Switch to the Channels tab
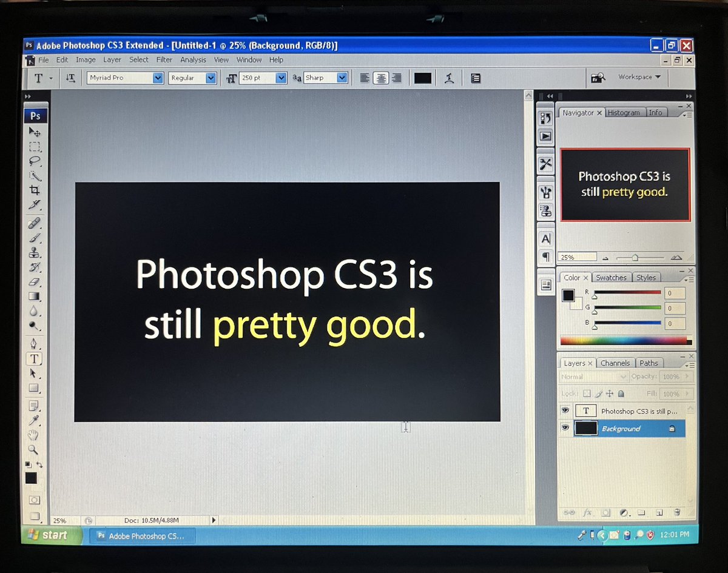Viewport: 728px width, 573px height. [x=615, y=363]
